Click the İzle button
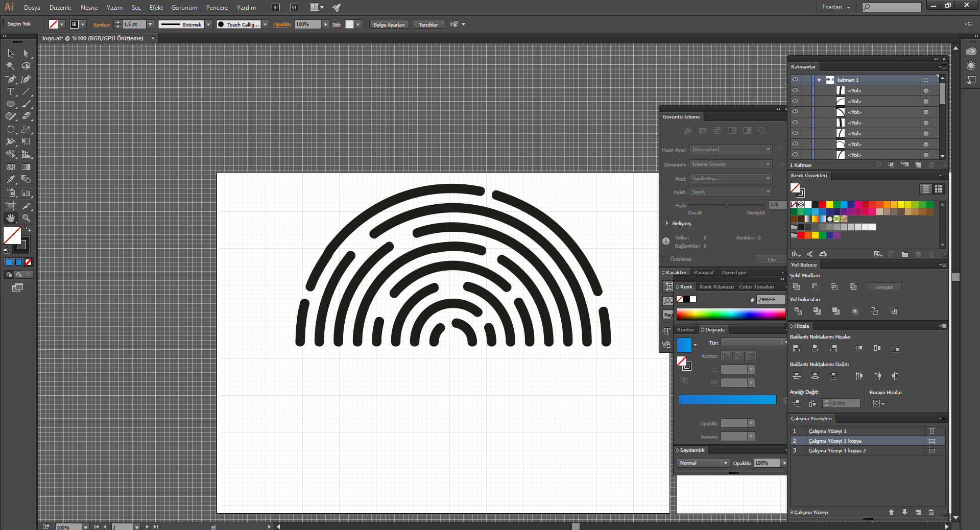Viewport: 980px width, 530px height. pos(771,259)
